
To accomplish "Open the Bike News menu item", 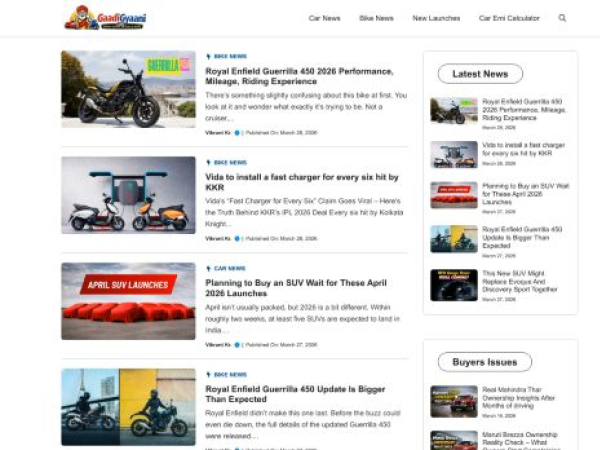I will 376,18.
